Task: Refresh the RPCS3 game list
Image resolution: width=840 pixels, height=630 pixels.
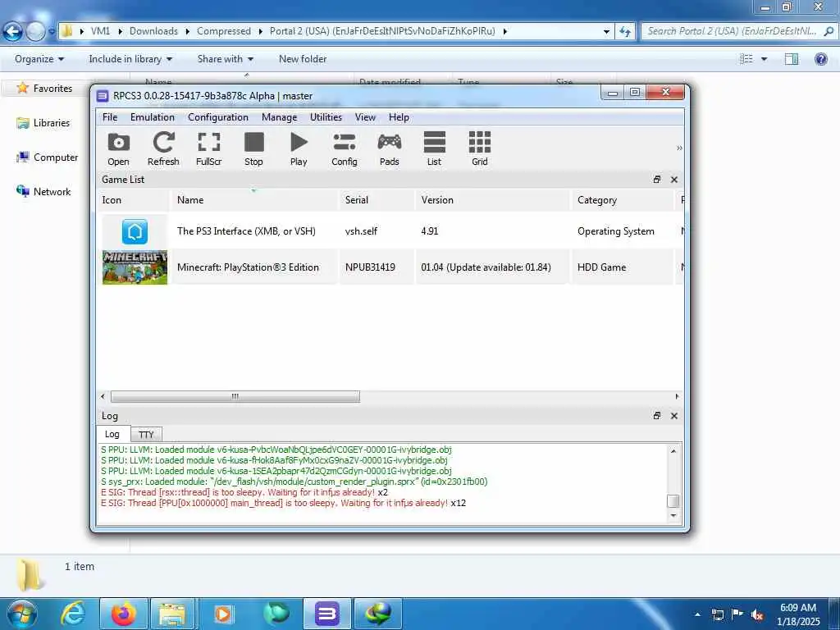Action: 163,149
